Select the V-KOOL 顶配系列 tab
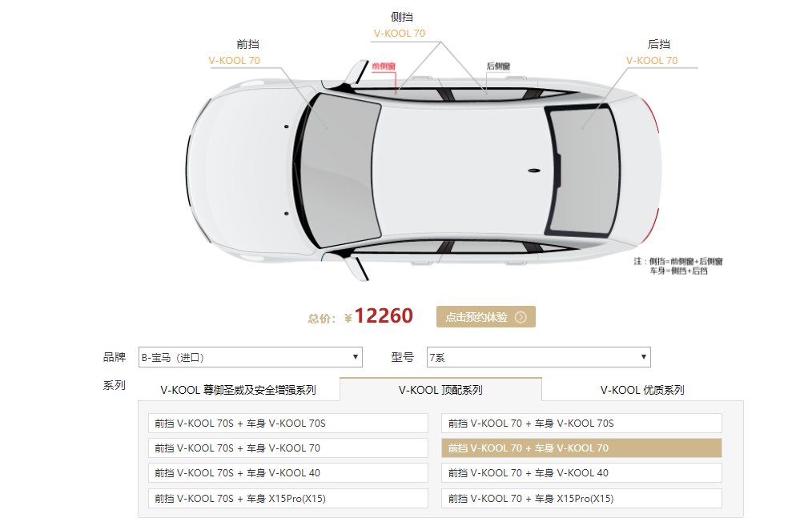The height and width of the screenshot is (522, 812). pos(440,390)
